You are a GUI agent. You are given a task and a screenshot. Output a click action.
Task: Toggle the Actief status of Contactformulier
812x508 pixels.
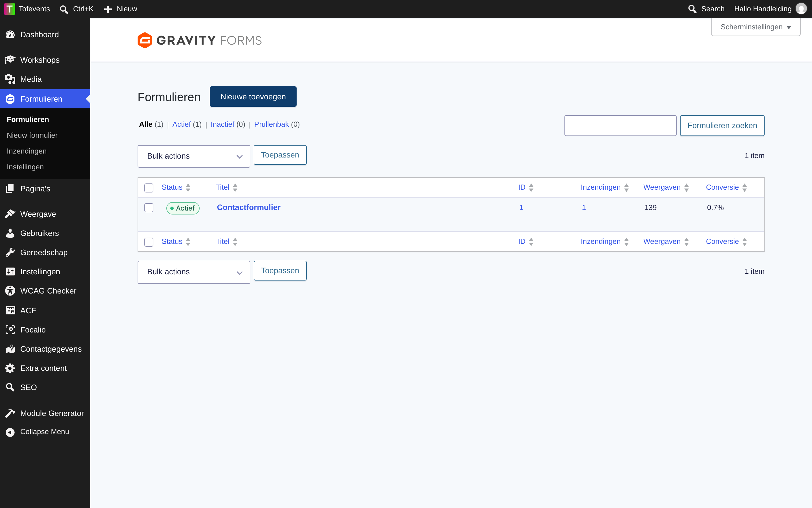pyautogui.click(x=183, y=208)
